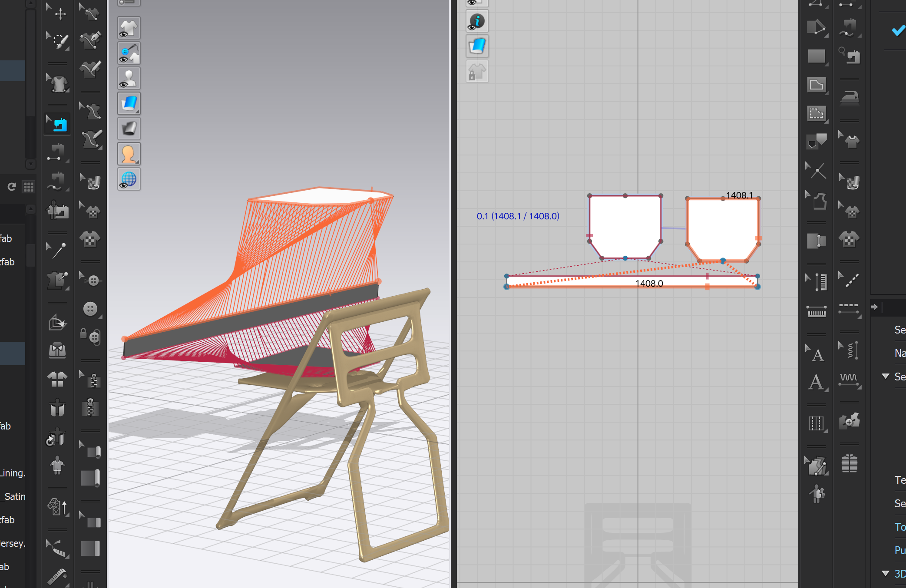The height and width of the screenshot is (588, 906).
Task: Select the Select/Move tool with four-way arrows
Action: point(57,13)
